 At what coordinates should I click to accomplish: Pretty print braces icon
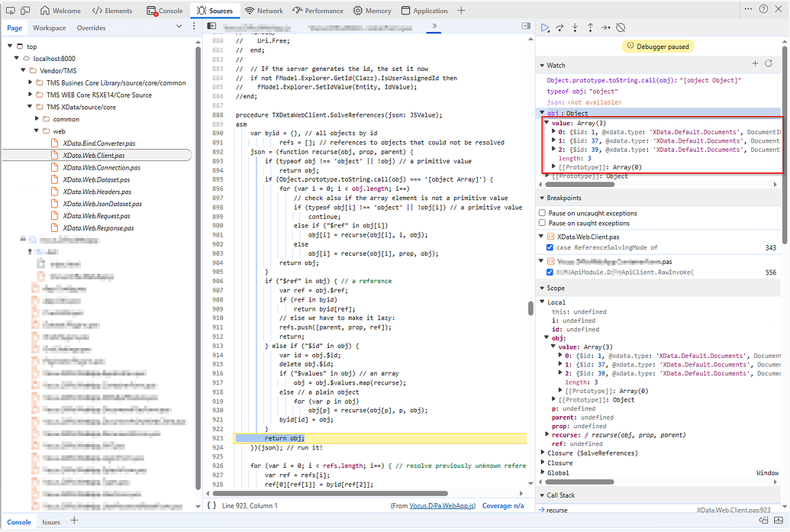pos(212,505)
